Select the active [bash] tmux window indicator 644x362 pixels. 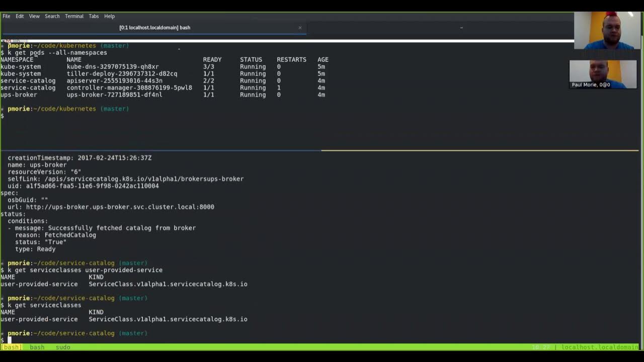[x=11, y=347]
